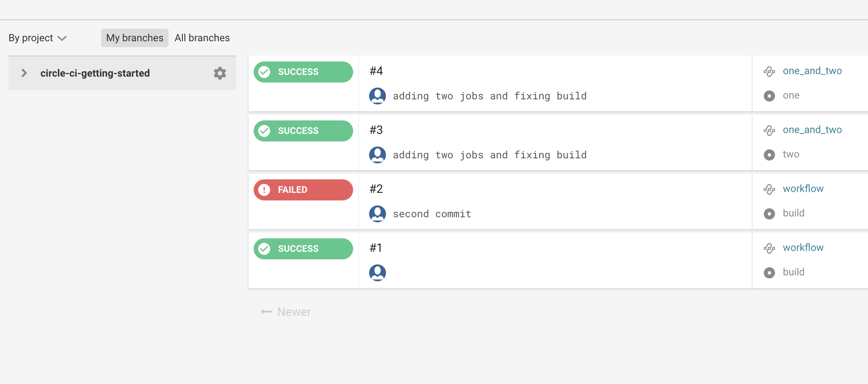Open the one_and_two workflow link for build #3

[x=812, y=130]
